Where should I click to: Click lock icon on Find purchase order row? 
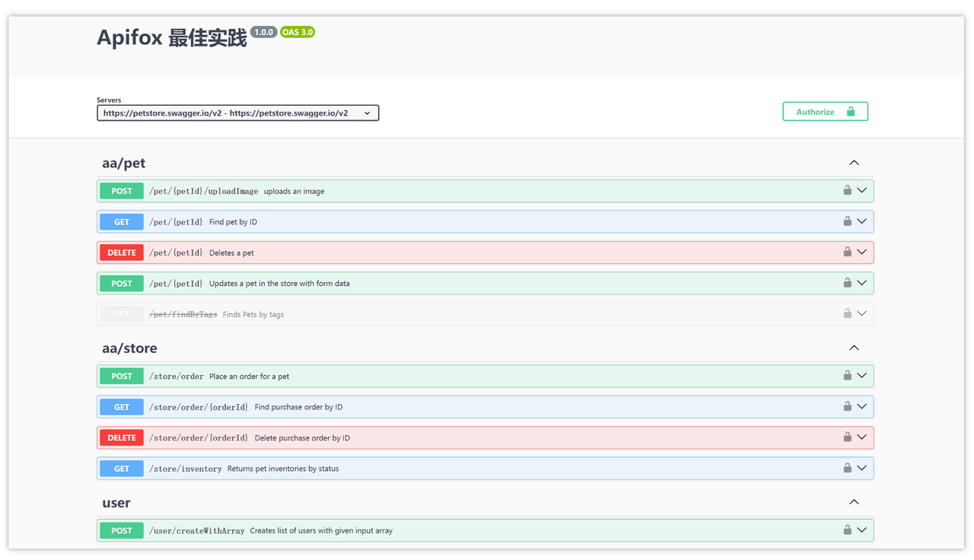847,406
